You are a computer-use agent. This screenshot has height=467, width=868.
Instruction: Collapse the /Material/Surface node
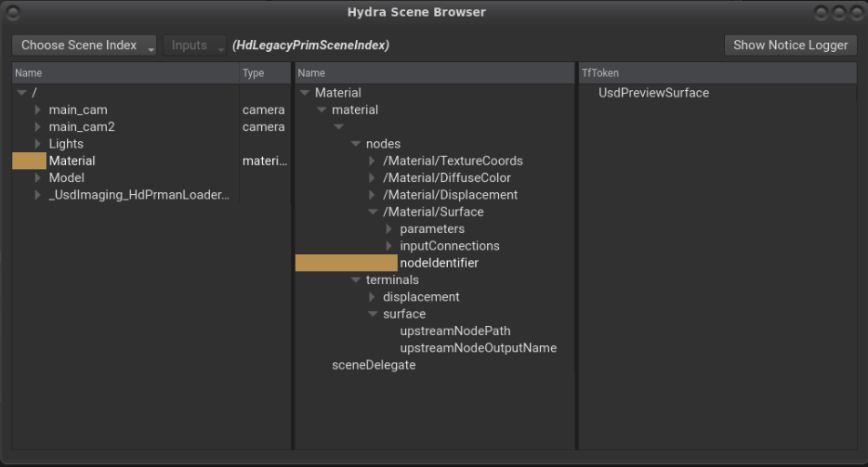(373, 212)
